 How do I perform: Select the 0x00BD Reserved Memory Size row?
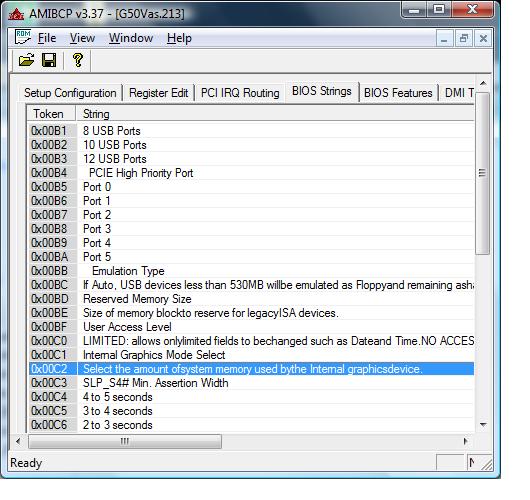pos(251,299)
